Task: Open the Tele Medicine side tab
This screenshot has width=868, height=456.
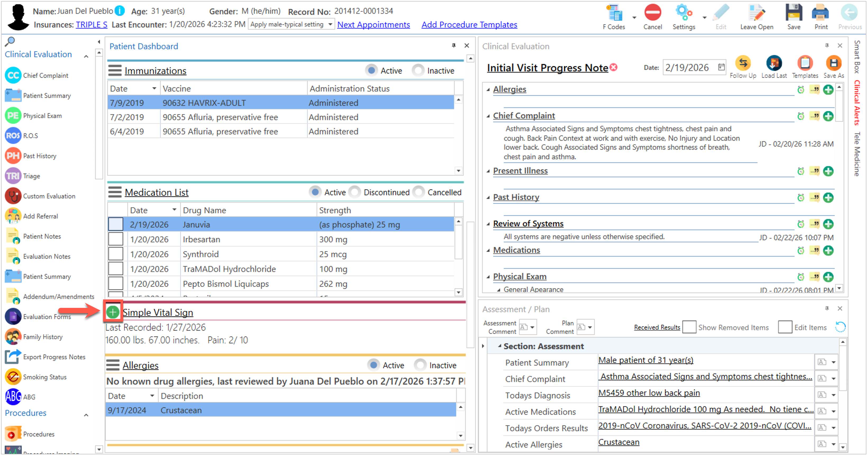Action: 857,154
